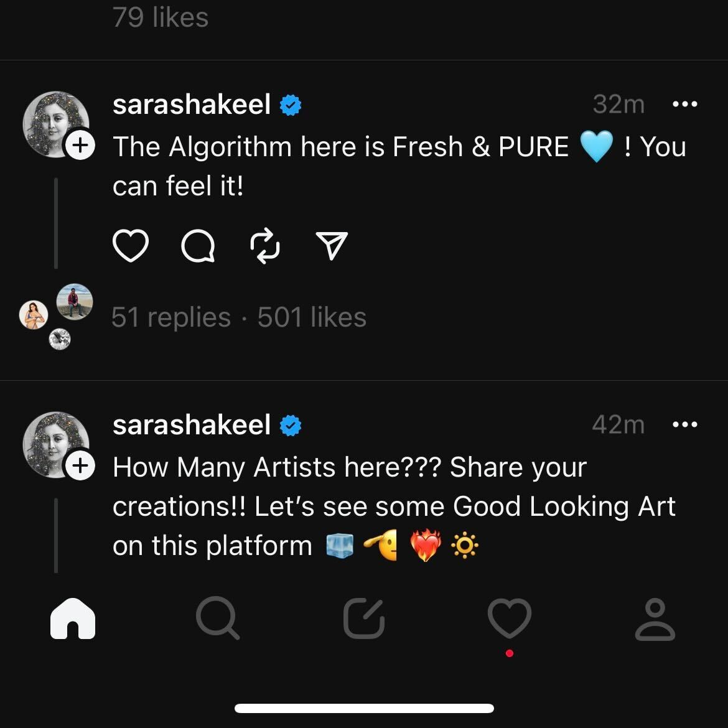Open the How Many Artists here post
728x728 pixels.
point(394,506)
